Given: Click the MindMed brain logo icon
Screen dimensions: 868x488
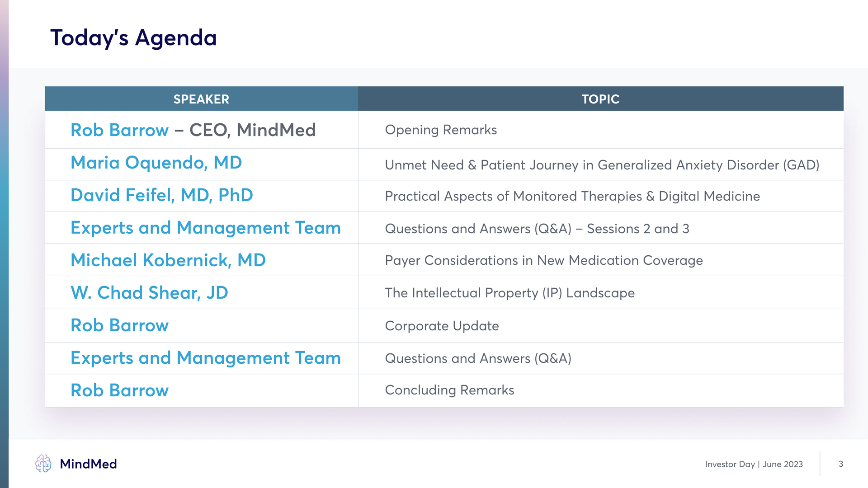Looking at the screenshot, I should click(x=43, y=464).
